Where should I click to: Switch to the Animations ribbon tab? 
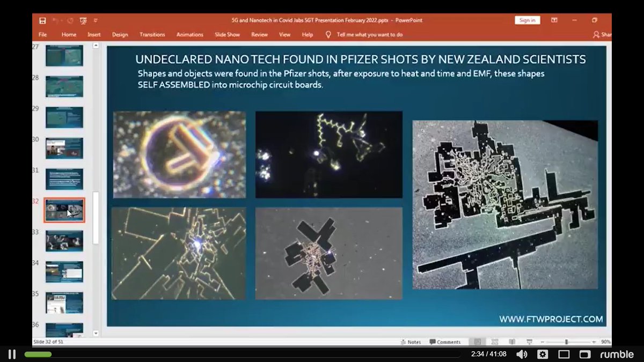(189, 34)
